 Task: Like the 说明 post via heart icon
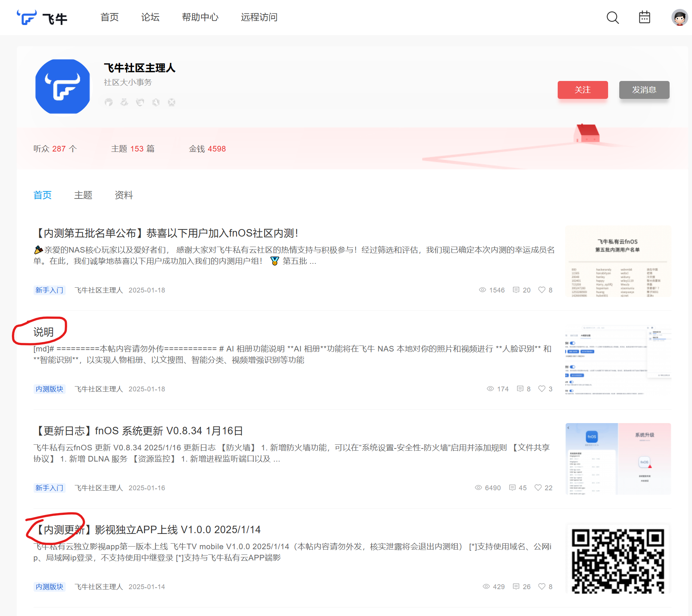542,389
